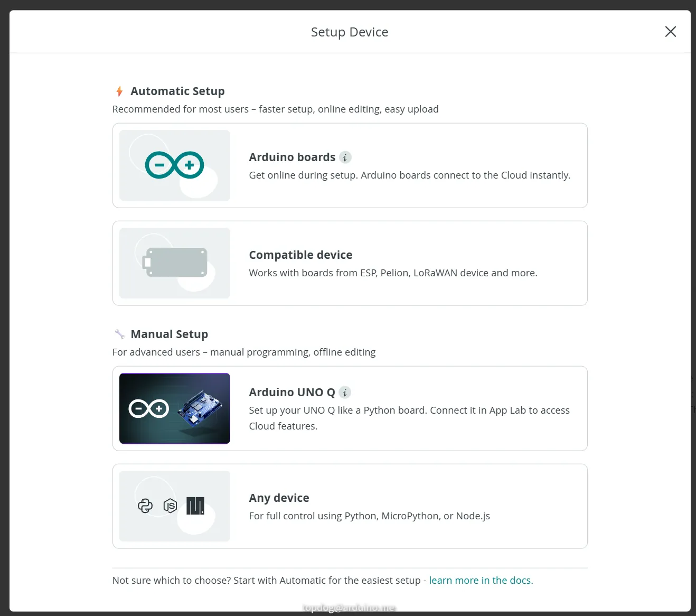The width and height of the screenshot is (696, 616).
Task: Click the Automatic Setup lightning icon
Action: click(x=119, y=91)
